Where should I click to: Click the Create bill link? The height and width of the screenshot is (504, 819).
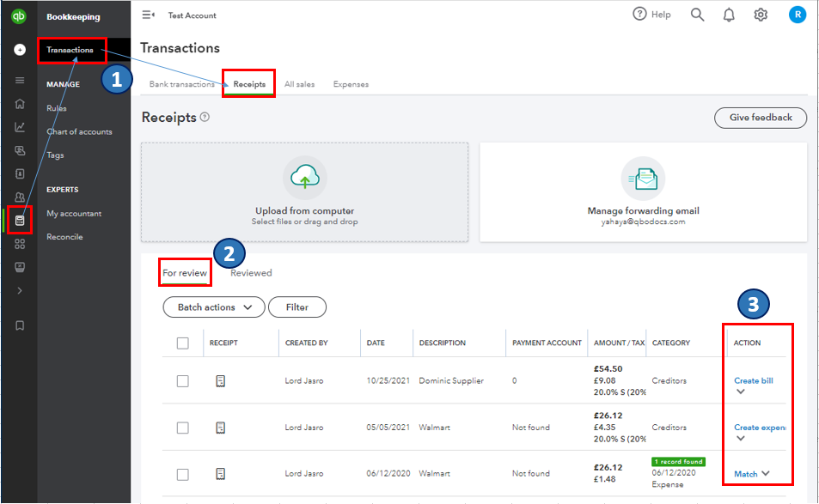(753, 380)
